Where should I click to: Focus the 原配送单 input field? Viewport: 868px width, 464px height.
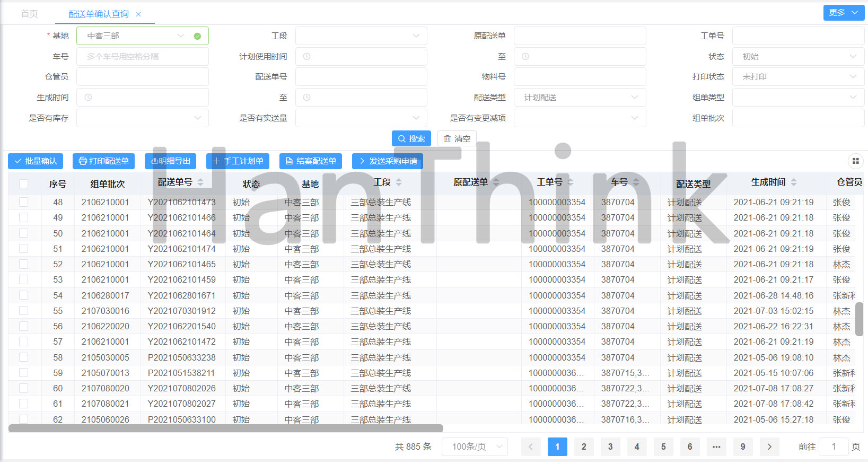(x=580, y=36)
